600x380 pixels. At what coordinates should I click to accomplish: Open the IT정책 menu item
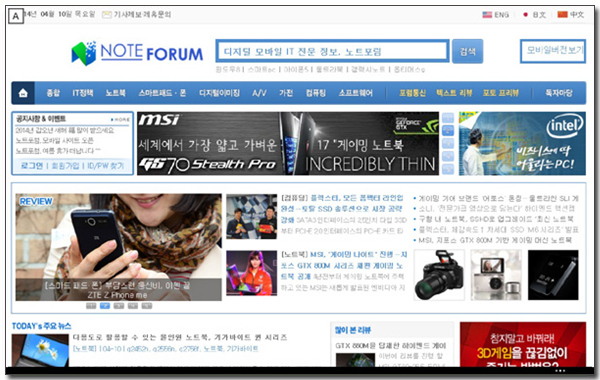83,93
